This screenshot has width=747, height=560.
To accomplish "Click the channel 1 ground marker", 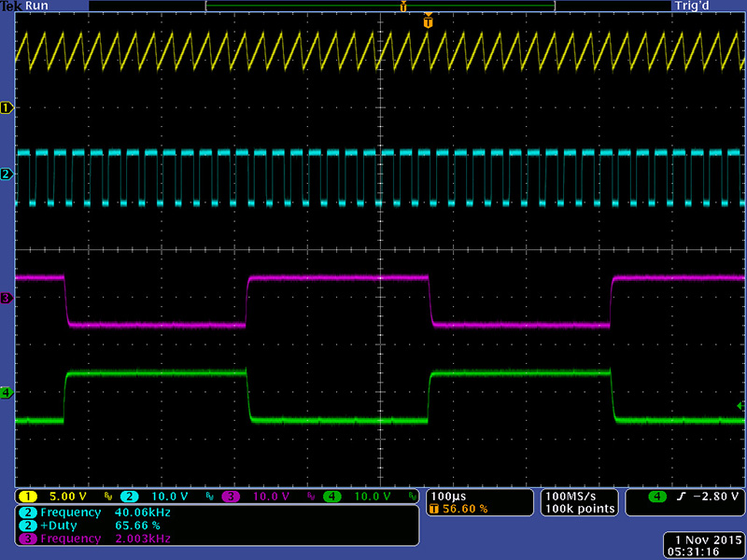I will click(7, 108).
